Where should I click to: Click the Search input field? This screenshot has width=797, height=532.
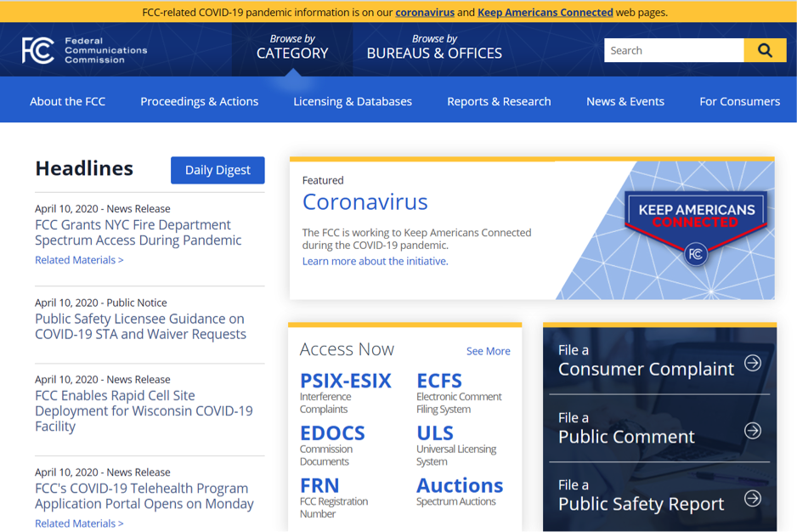coord(674,50)
